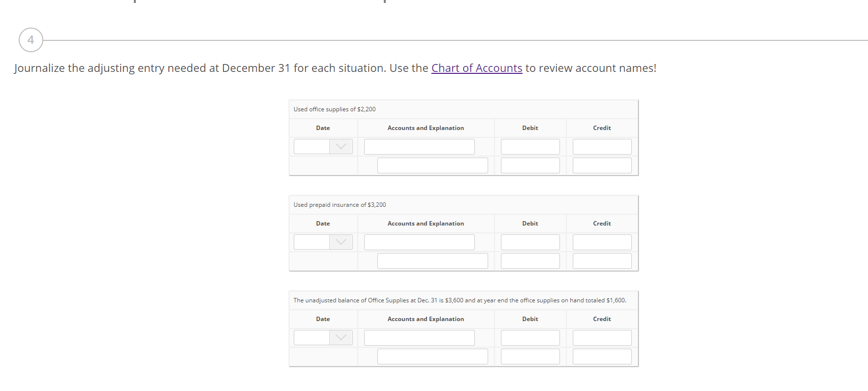Screen dimensions: 868x391
Task: Click indented second account field in unadjusted balance table
Action: click(433, 357)
